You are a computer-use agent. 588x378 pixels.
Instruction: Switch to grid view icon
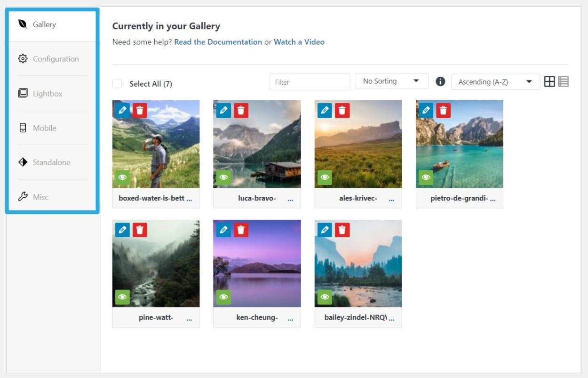coord(549,81)
